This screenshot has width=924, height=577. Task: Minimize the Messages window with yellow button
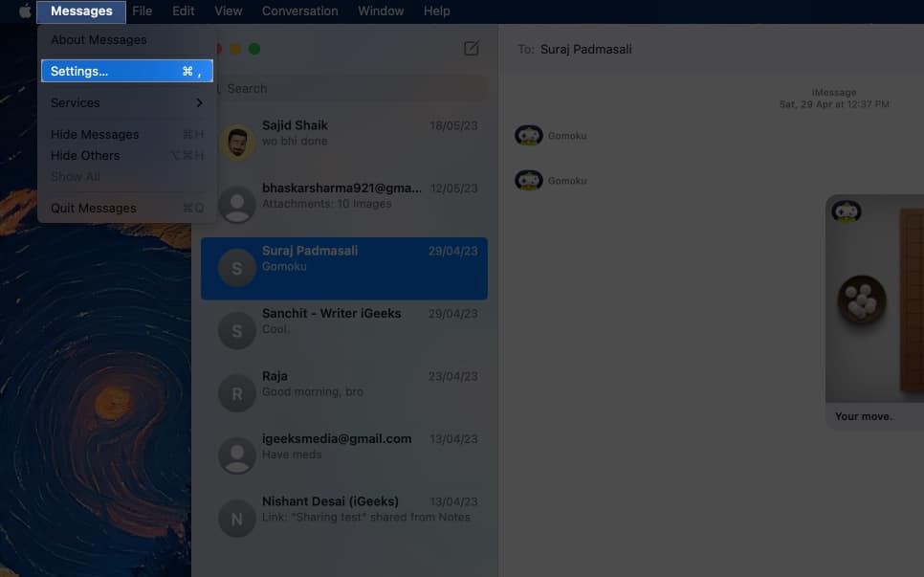point(235,49)
